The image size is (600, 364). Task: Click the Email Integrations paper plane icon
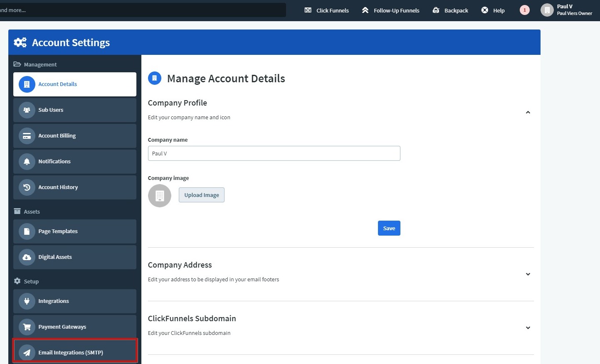pyautogui.click(x=27, y=353)
